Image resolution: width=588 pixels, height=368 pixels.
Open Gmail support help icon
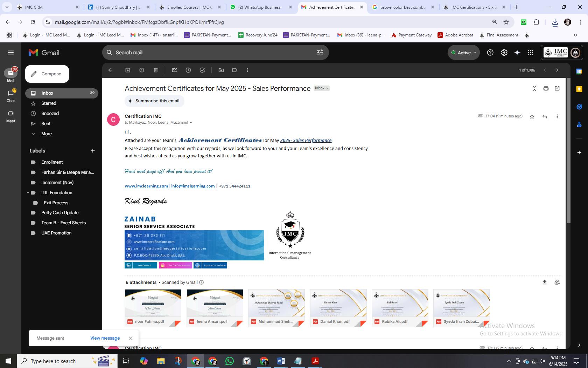click(490, 53)
